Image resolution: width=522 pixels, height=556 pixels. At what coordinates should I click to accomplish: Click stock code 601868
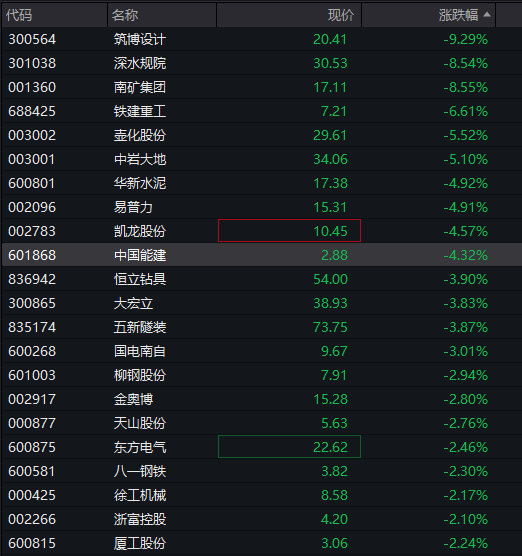click(x=32, y=255)
